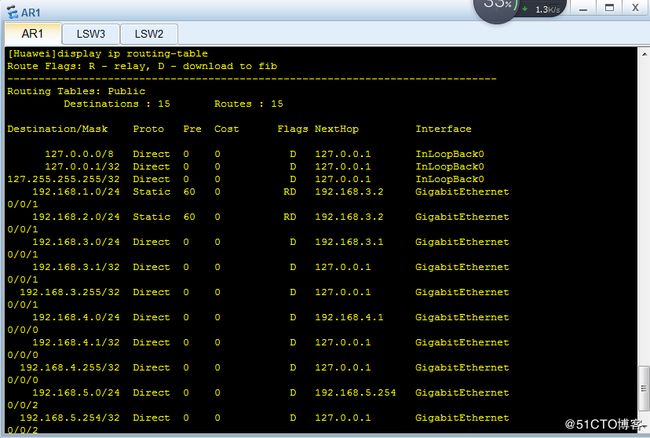Viewport: 650px width, 438px height.
Task: Click the vertical scrollbar thumb
Action: point(644,389)
